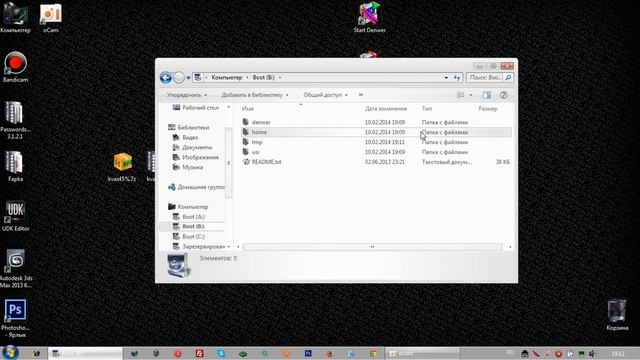Viewport: 640px width, 360px height.
Task: Click the Photoshop icon in taskbar
Action: [308, 353]
